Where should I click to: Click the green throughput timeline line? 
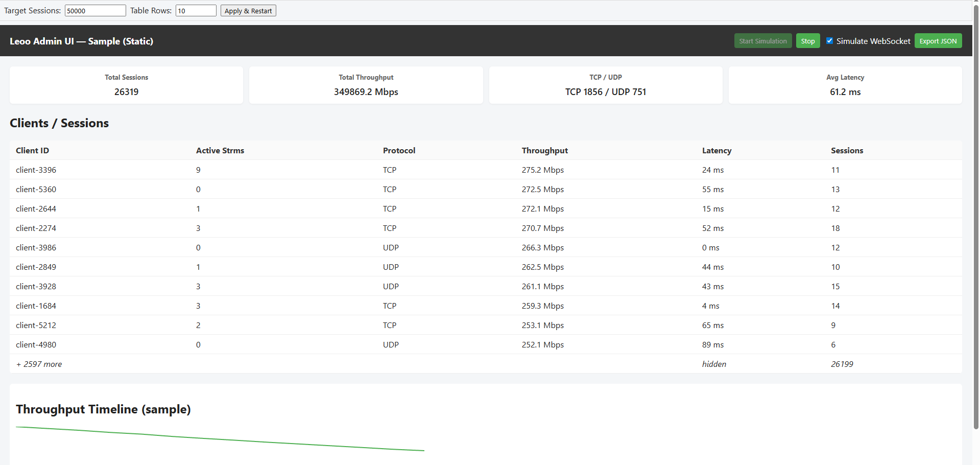(x=220, y=439)
